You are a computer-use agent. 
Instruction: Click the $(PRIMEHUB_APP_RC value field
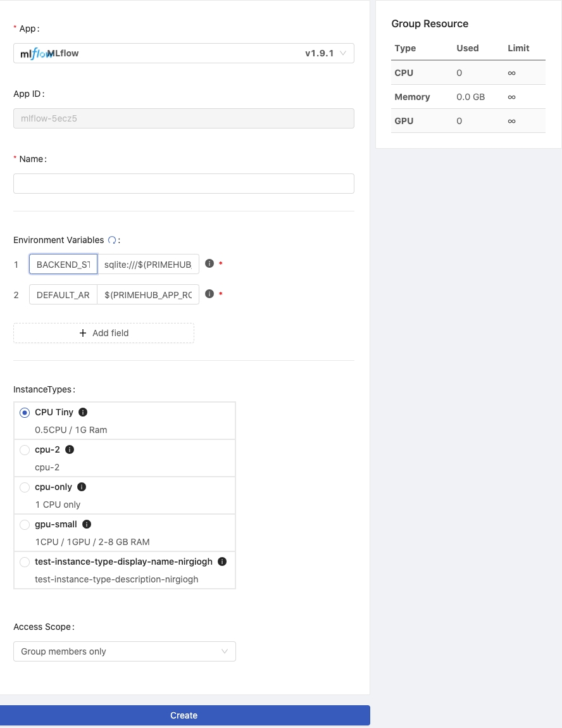click(x=148, y=295)
